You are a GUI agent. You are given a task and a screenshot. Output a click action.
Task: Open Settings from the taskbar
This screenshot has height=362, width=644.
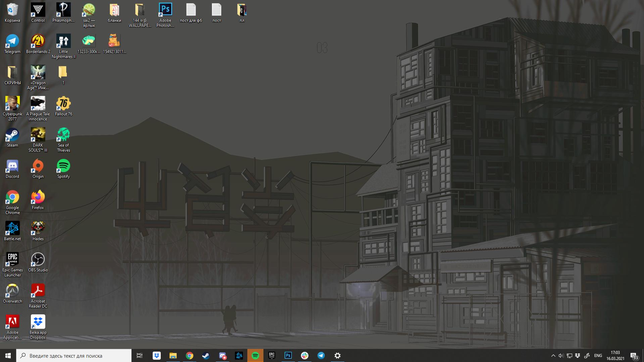pos(338,356)
